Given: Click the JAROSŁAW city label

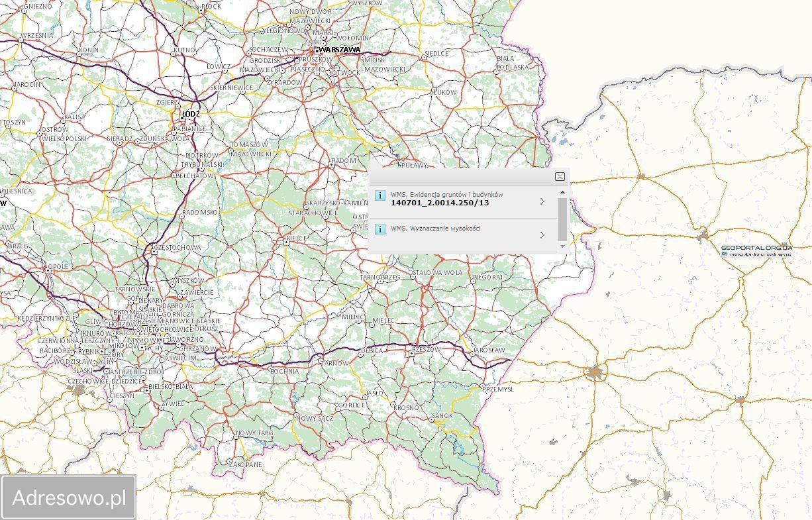Looking at the screenshot, I should click(489, 350).
